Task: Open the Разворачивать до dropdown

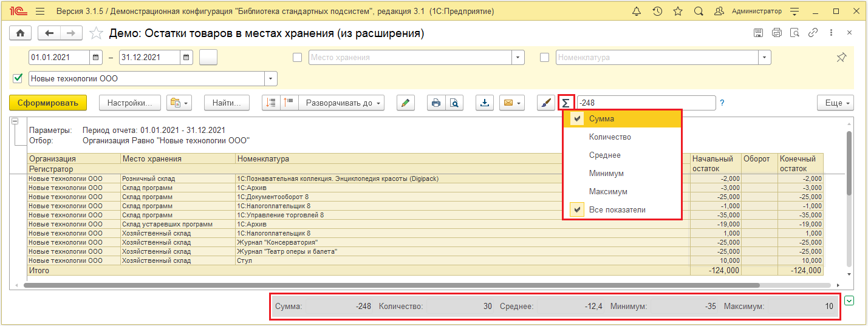Action: coord(342,103)
